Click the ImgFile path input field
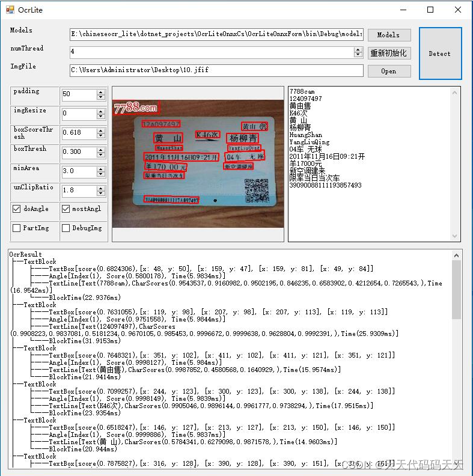 [216, 70]
